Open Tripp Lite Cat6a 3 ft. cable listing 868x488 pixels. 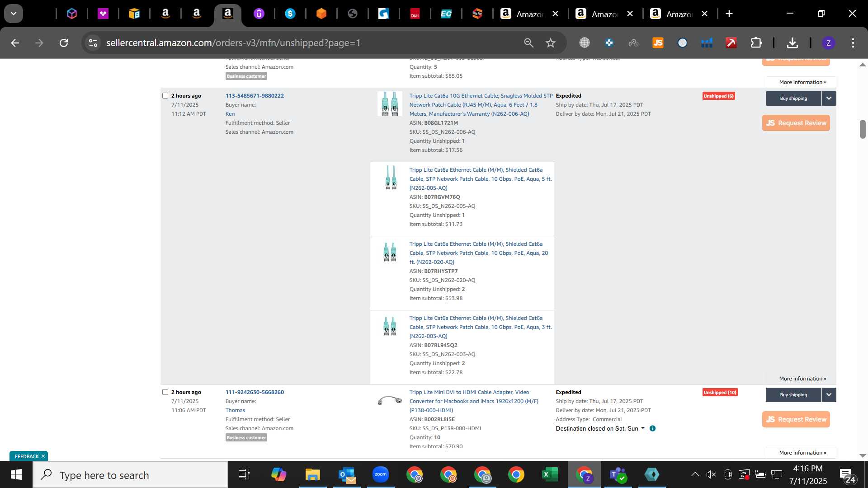[481, 327]
